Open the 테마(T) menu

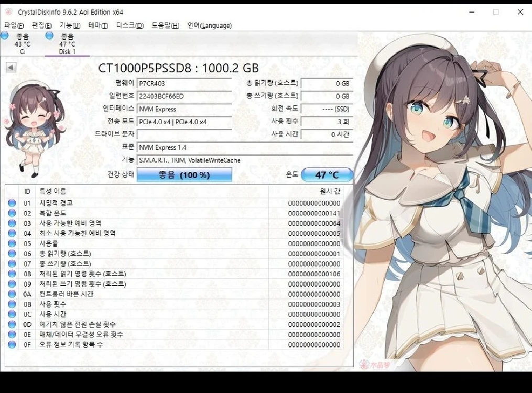(98, 26)
